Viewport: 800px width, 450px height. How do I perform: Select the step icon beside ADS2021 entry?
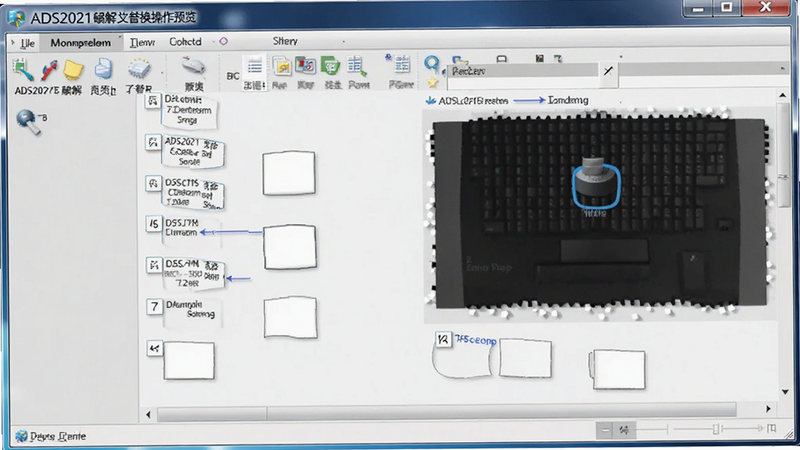click(153, 142)
